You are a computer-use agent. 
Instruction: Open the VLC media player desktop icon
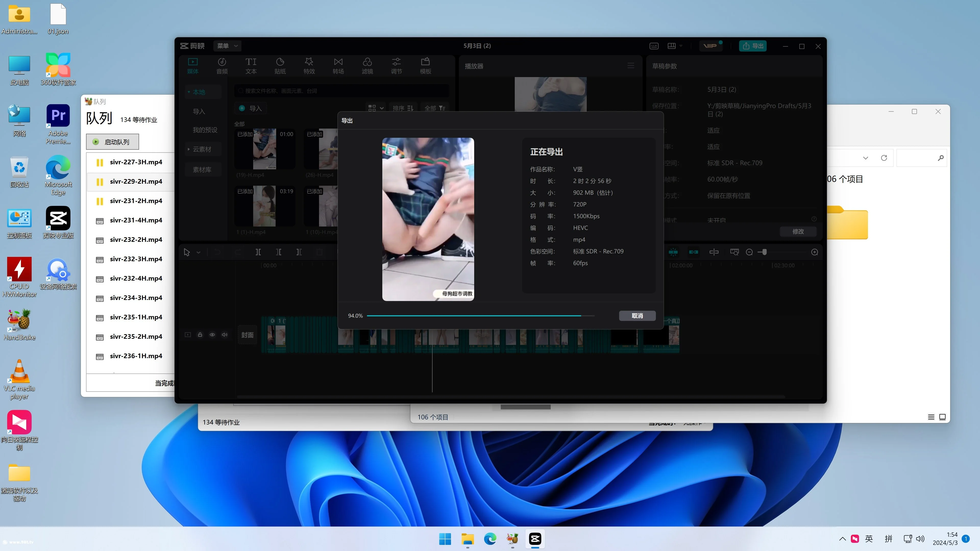[19, 379]
